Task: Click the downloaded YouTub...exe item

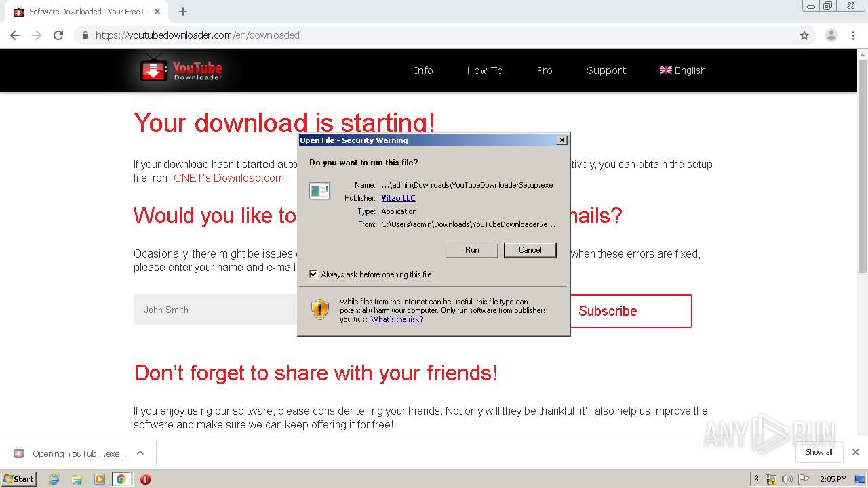Action: click(70, 453)
